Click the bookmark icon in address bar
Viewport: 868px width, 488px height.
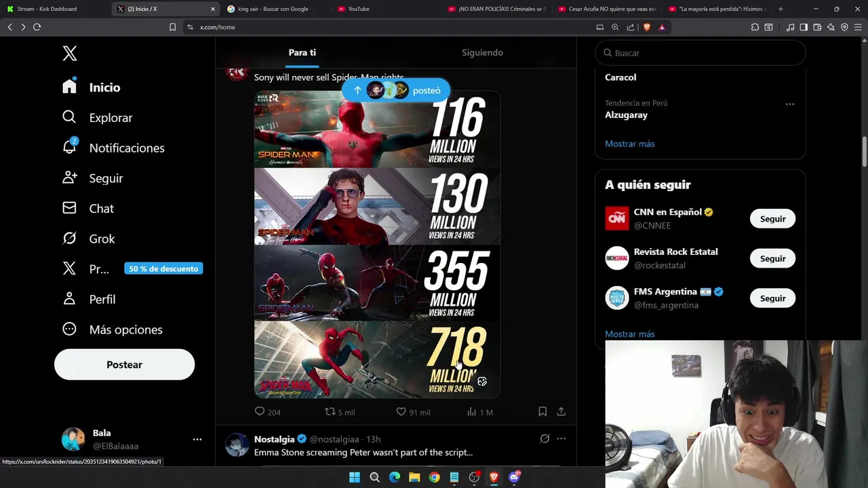click(172, 27)
